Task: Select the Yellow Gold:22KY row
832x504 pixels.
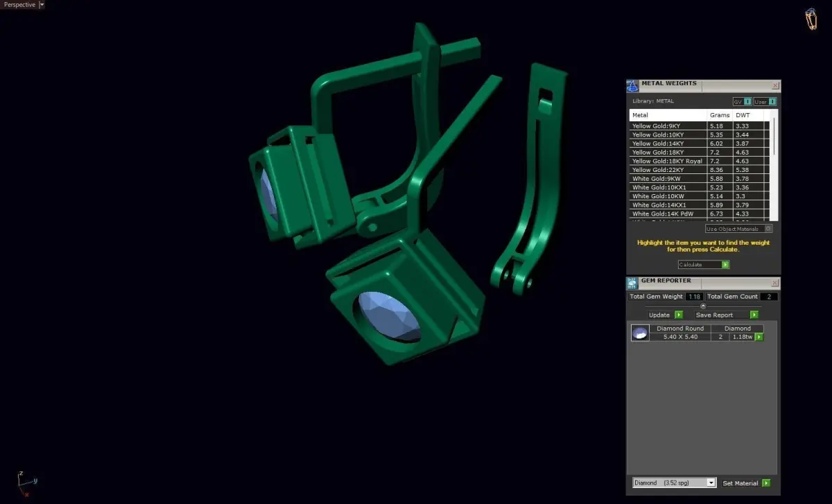Action: click(x=699, y=170)
